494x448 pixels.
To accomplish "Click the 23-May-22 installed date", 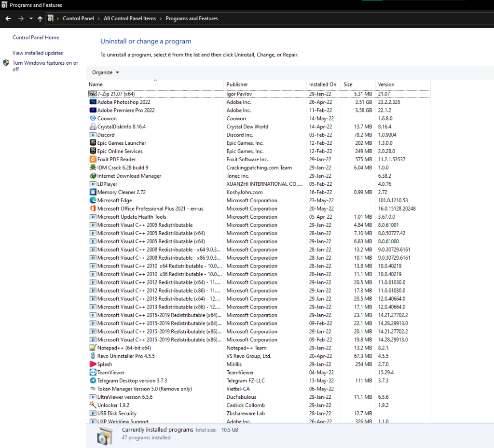I will 321,200.
